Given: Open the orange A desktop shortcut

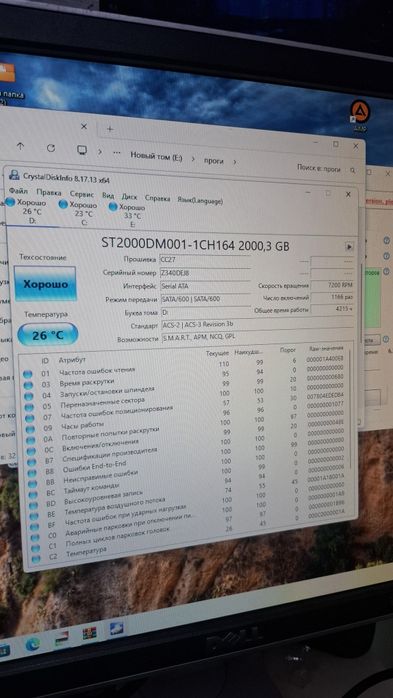Looking at the screenshot, I should [360, 113].
